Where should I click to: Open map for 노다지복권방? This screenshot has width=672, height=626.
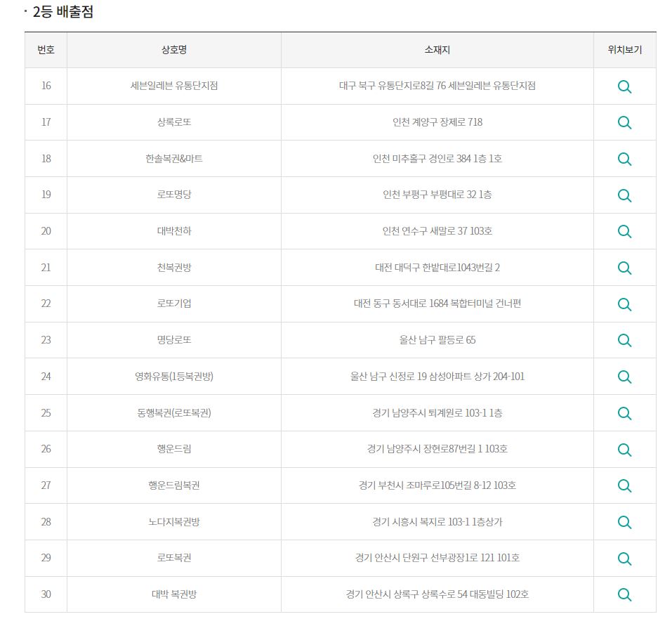tap(624, 522)
